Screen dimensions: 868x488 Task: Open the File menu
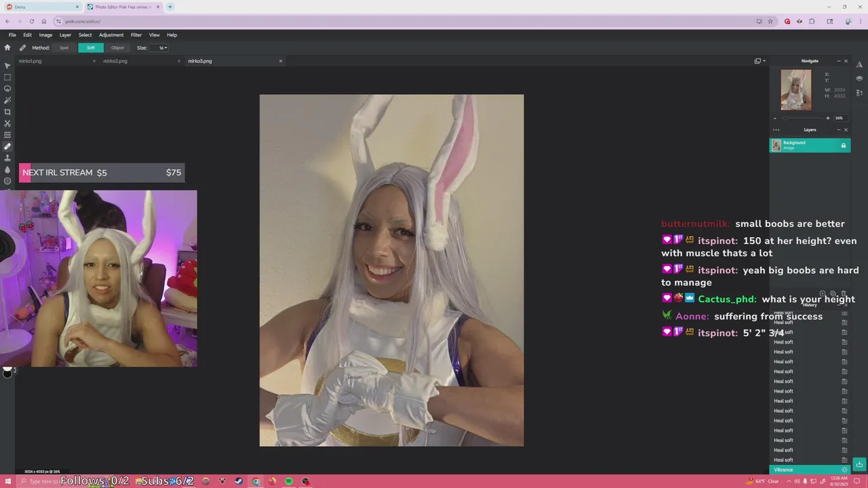[x=12, y=35]
